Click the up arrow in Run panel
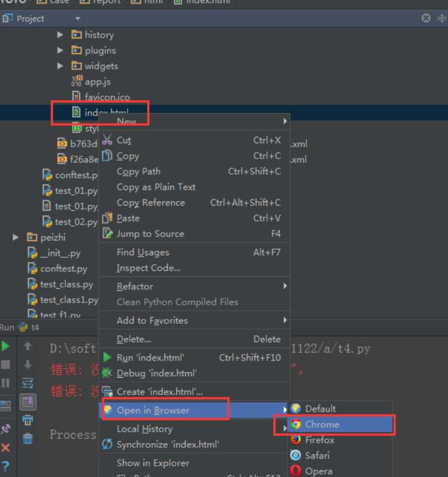Viewport: 448px width, 477px height. [x=28, y=346]
